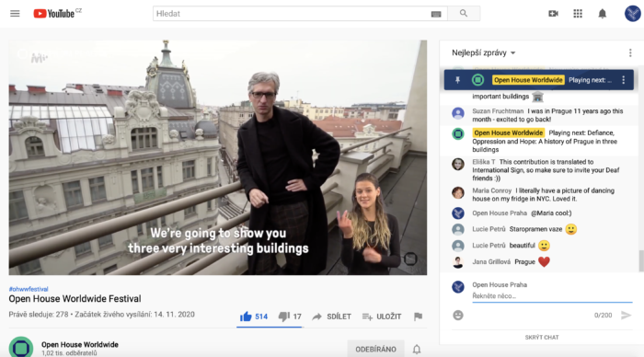The image size is (644, 357).
Task: Focus the Řekněte něco chat input
Action: tap(552, 296)
